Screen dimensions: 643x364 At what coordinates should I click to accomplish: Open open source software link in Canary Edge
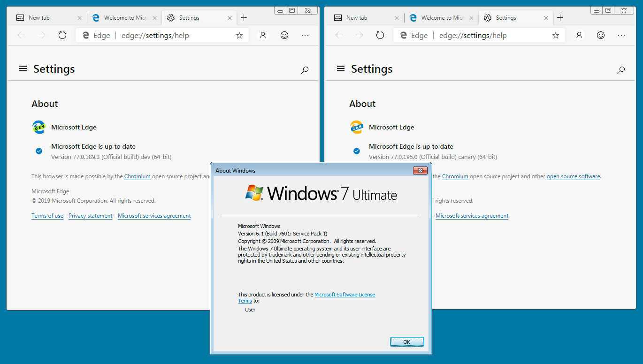[x=574, y=176]
